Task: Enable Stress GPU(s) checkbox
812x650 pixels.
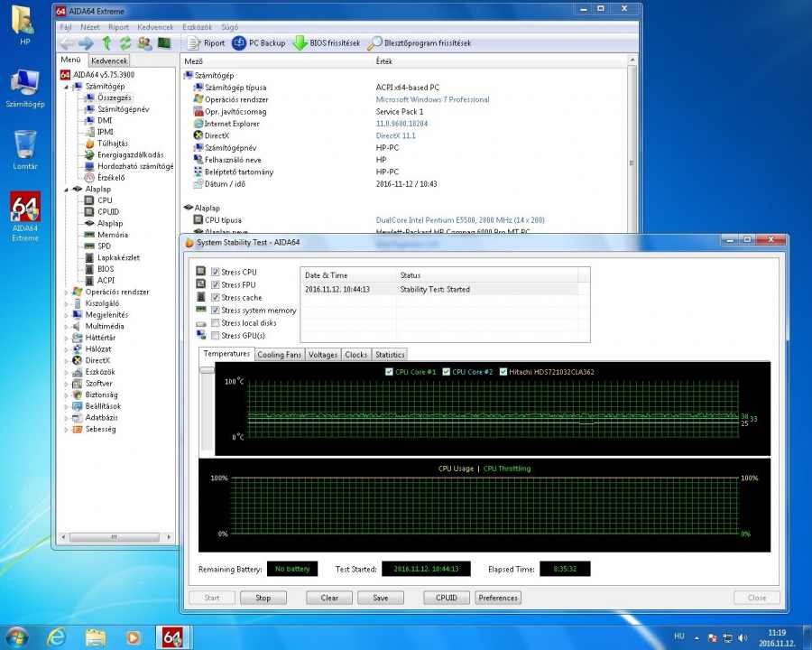Action: point(216,335)
